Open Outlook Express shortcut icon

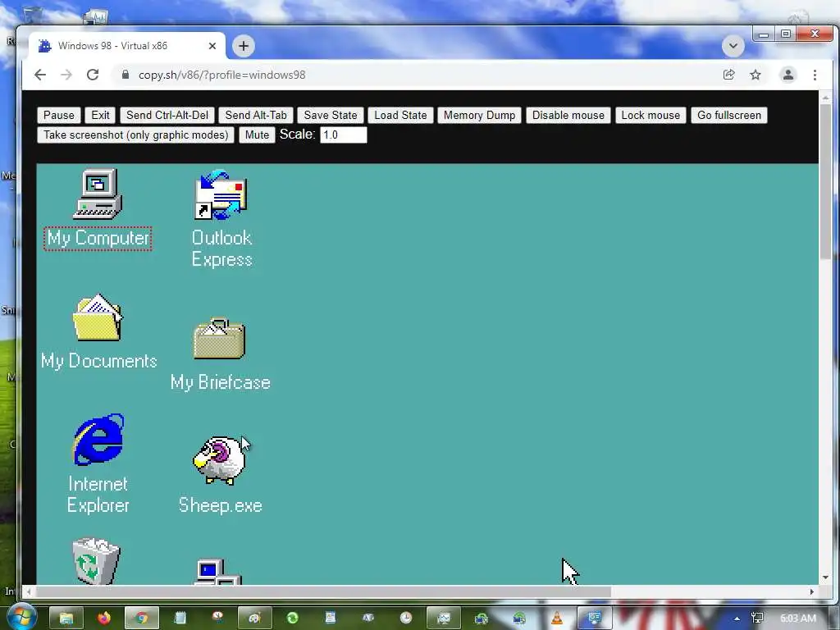(x=220, y=194)
